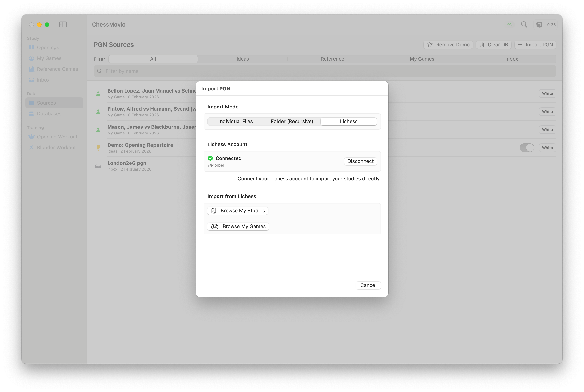Image resolution: width=584 pixels, height=392 pixels.
Task: Click the Databases sidebar icon
Action: [x=32, y=114]
